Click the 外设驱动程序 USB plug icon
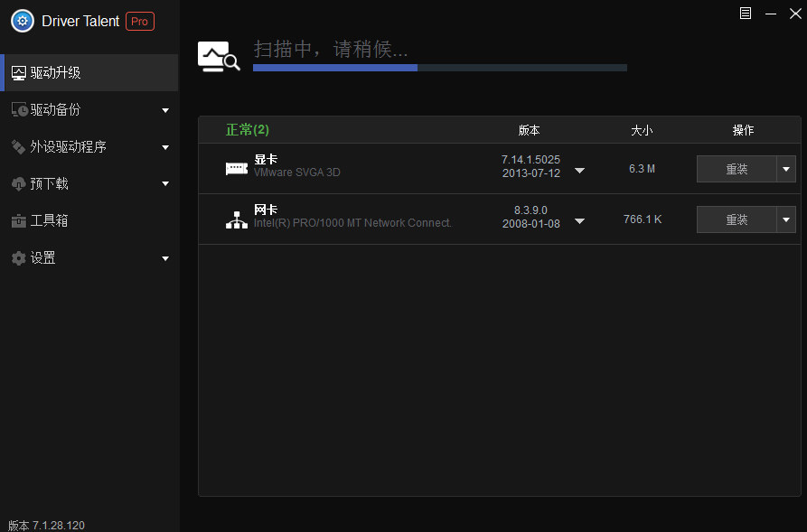The width and height of the screenshot is (807, 532). pyautogui.click(x=19, y=146)
